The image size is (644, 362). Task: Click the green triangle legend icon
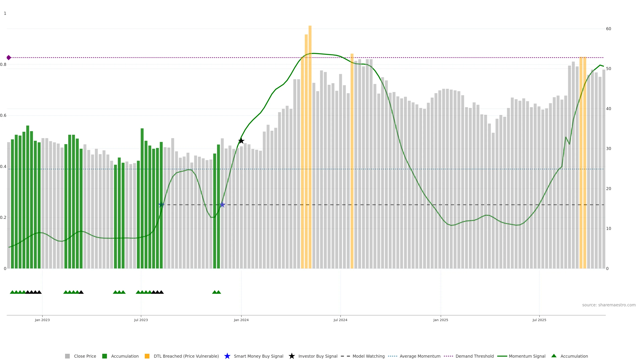click(x=554, y=356)
